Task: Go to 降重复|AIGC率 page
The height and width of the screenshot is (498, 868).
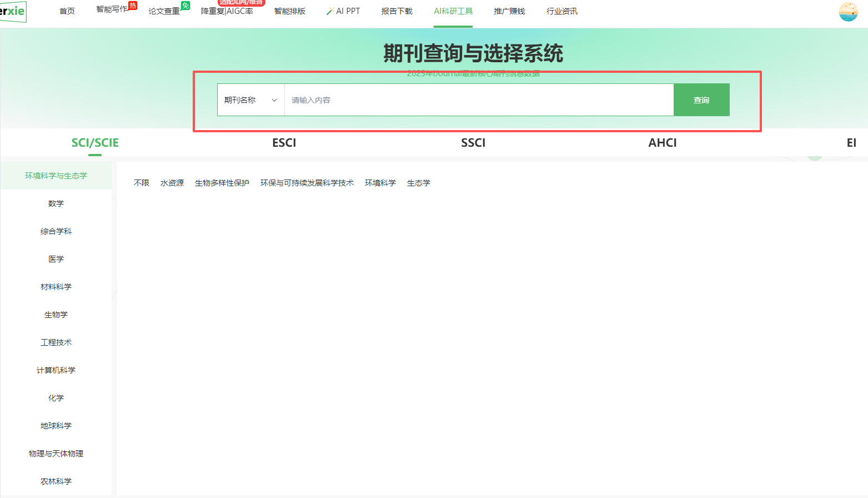Action: [x=227, y=11]
